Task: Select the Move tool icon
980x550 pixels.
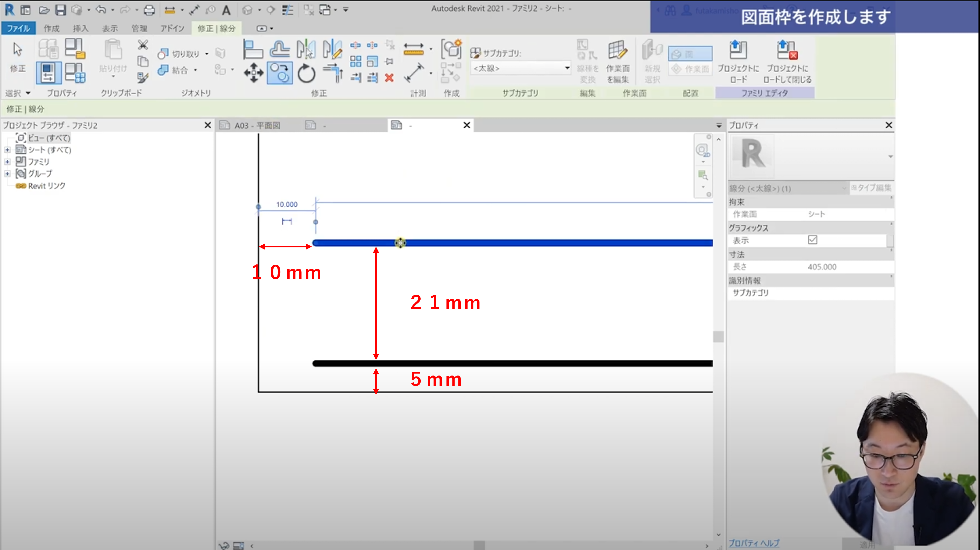Action: (253, 73)
